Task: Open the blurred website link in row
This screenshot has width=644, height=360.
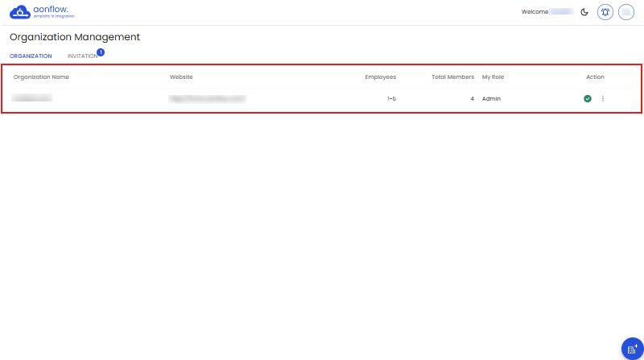Action: (207, 98)
